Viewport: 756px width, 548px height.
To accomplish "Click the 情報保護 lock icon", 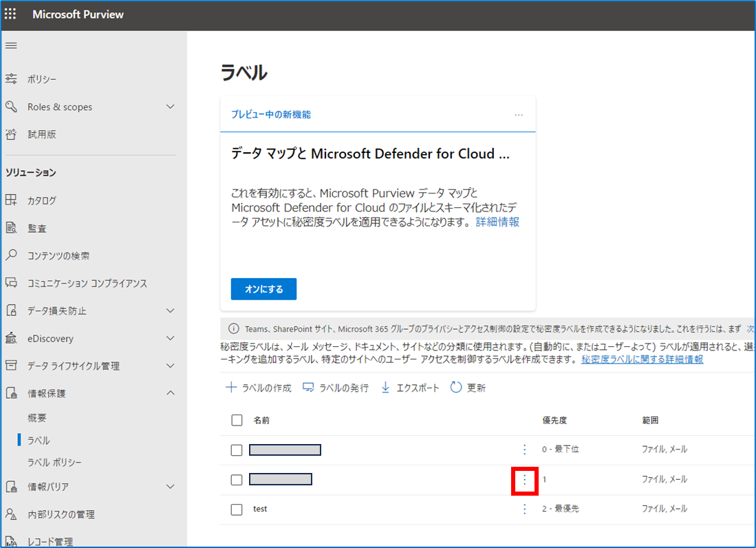I will point(11,392).
